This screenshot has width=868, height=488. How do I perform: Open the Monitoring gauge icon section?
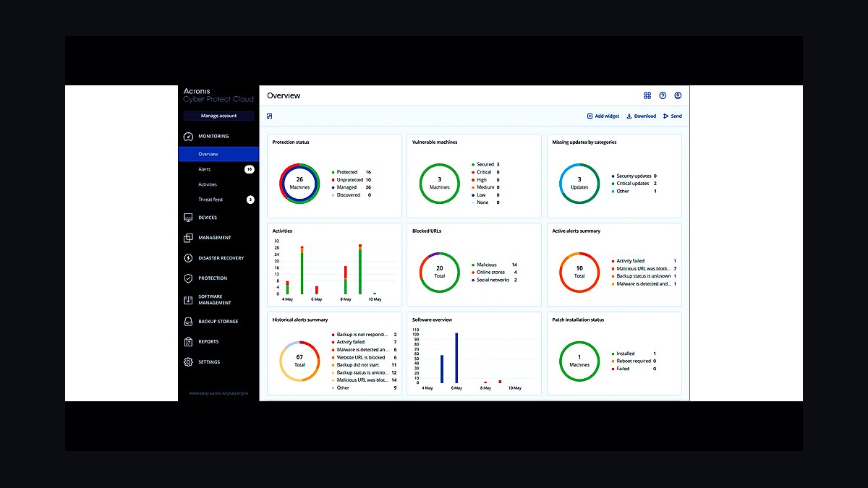188,137
